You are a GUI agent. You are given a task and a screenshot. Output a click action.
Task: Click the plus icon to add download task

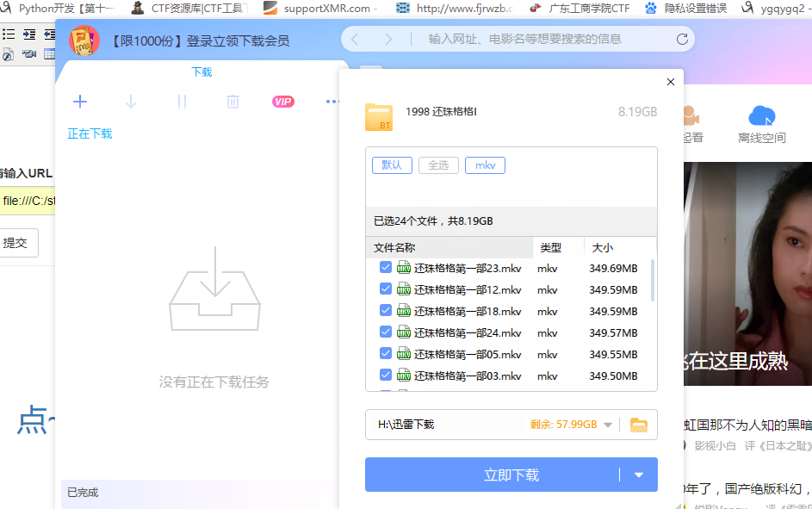pos(80,102)
